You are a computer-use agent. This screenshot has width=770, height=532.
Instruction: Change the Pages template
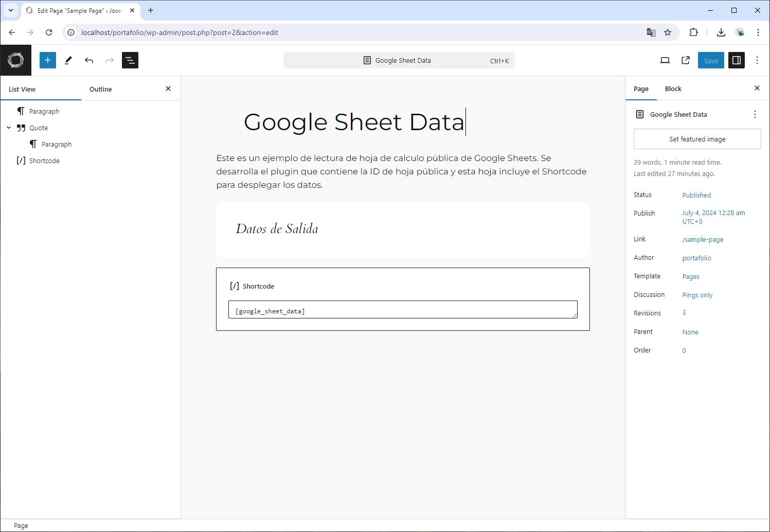[691, 276]
